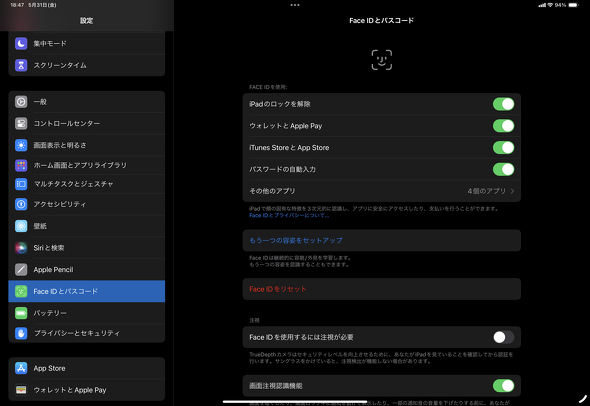Tap the App Store icon
Screen dimensions: 590x406
[x=21, y=368]
